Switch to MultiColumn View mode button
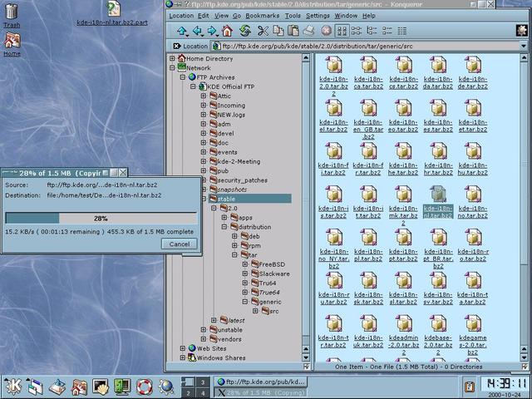532x399 pixels. click(x=357, y=32)
